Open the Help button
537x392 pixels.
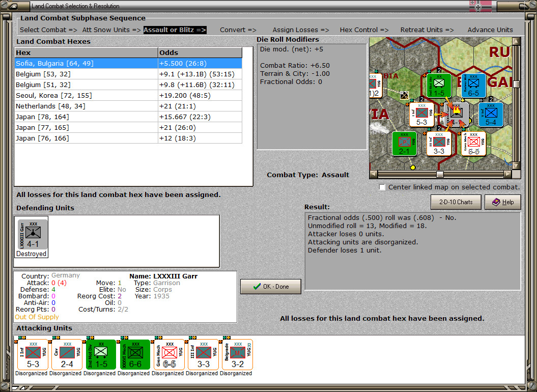502,202
